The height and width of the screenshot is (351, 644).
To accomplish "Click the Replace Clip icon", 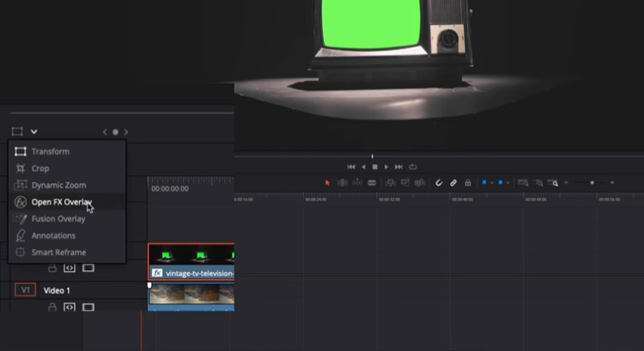I will [x=420, y=183].
